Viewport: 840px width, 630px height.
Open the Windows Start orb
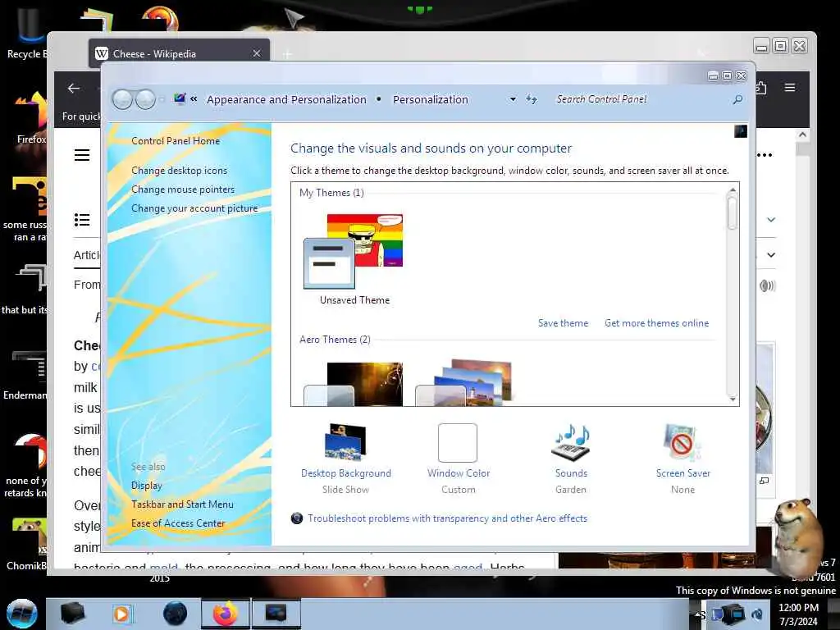coord(21,614)
